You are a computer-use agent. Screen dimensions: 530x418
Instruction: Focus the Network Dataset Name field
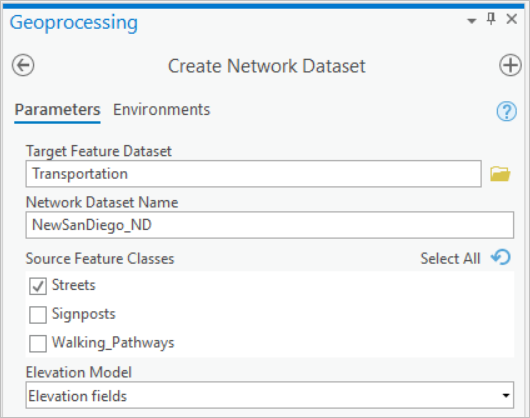(270, 225)
